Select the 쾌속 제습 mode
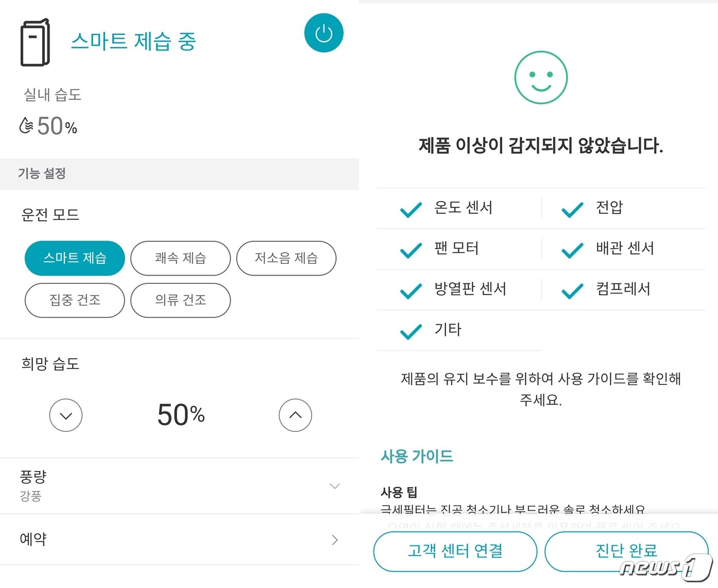Screen dimensions: 718x588 coord(180,258)
